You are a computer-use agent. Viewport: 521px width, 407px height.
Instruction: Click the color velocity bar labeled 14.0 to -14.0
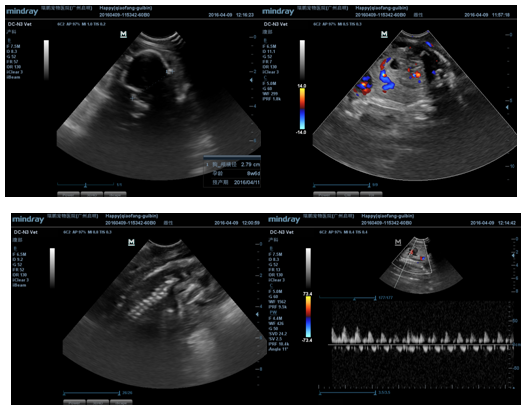tap(302, 108)
